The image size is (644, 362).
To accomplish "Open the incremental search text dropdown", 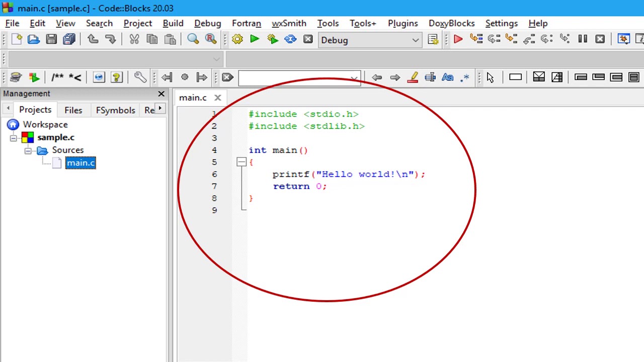I will [354, 78].
